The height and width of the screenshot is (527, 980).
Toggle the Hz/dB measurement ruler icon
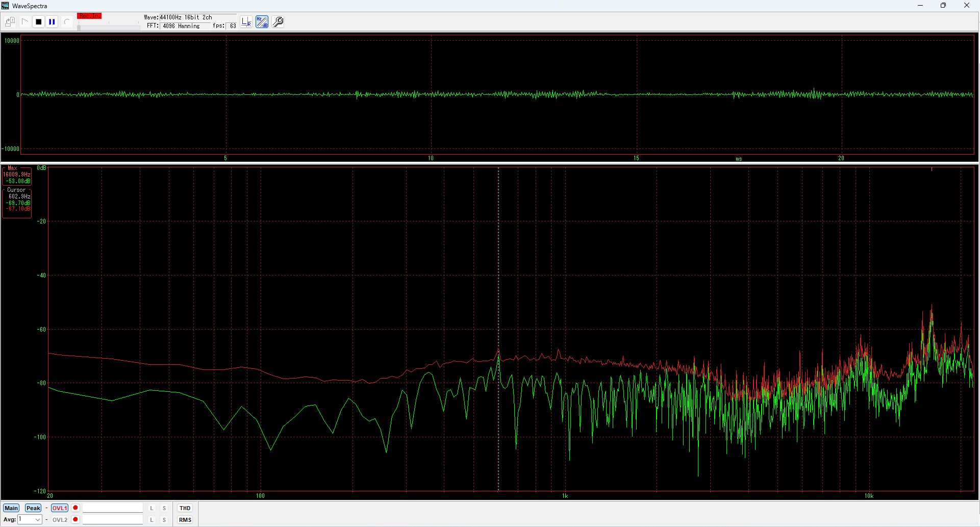tap(262, 22)
